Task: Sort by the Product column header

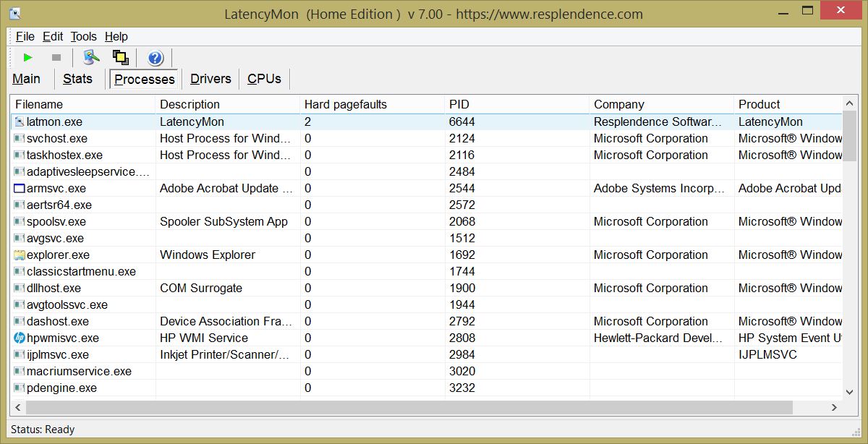Action: pyautogui.click(x=788, y=104)
